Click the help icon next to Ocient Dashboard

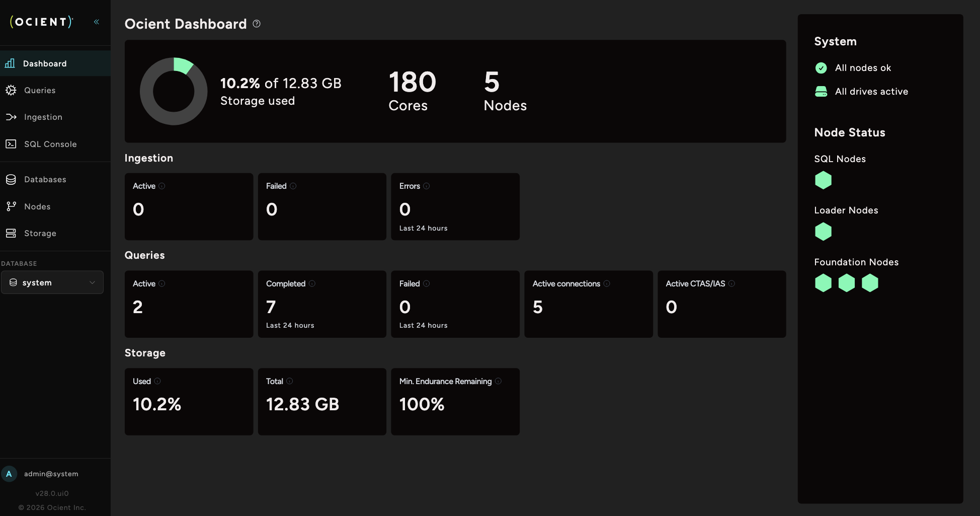pos(257,24)
